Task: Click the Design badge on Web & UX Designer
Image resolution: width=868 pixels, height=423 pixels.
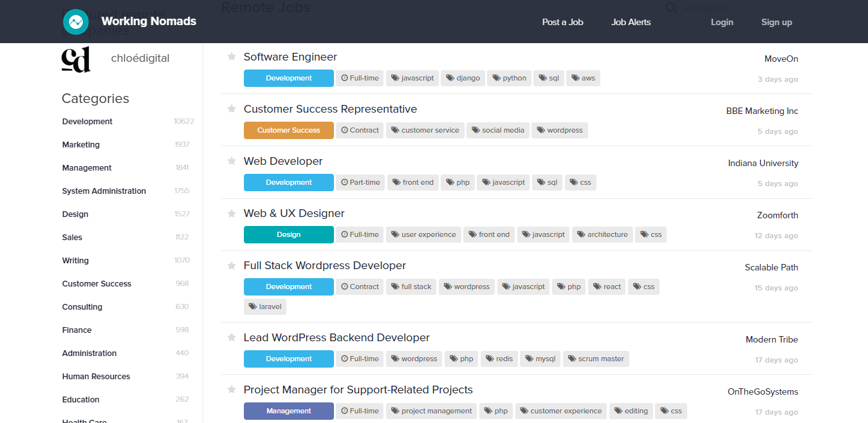Action: (x=288, y=234)
